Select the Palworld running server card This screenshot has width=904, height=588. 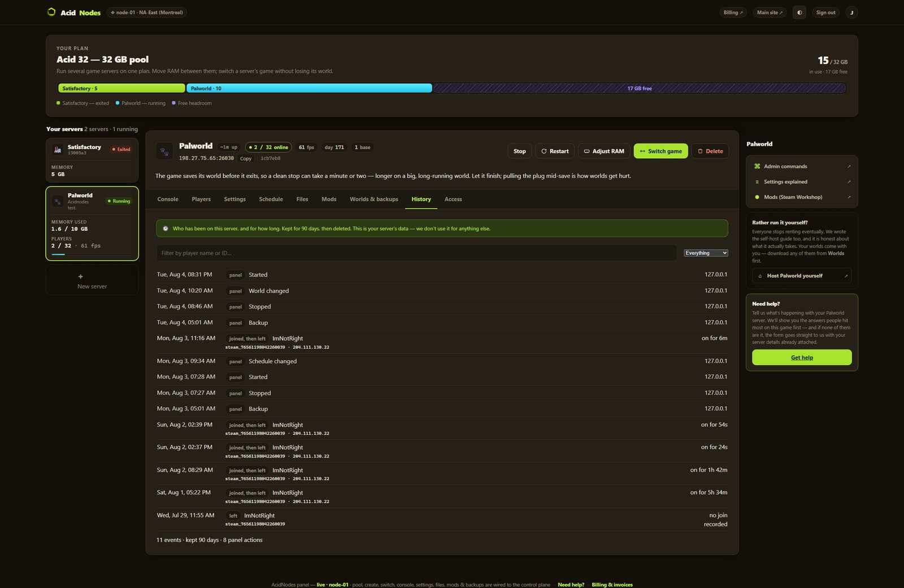(92, 224)
